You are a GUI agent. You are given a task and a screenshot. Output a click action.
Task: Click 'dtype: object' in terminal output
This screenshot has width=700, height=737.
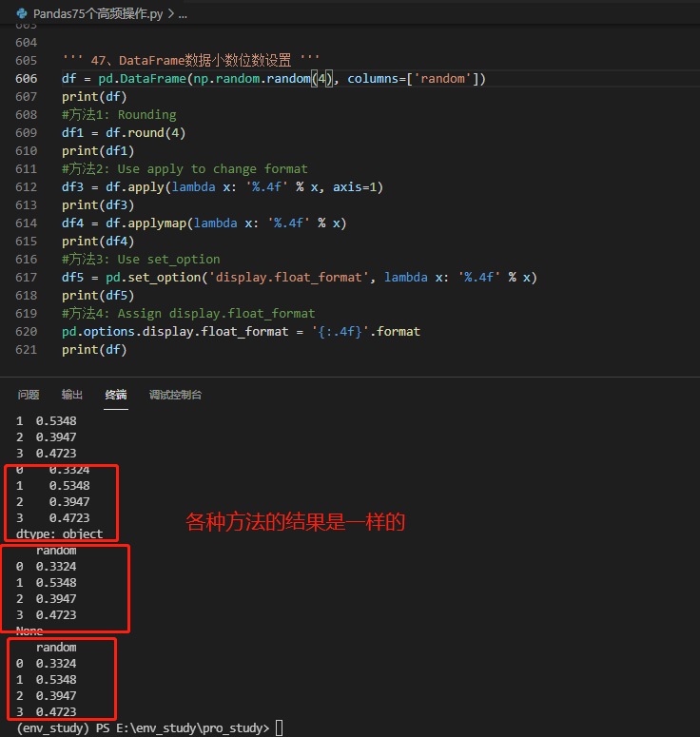(59, 533)
